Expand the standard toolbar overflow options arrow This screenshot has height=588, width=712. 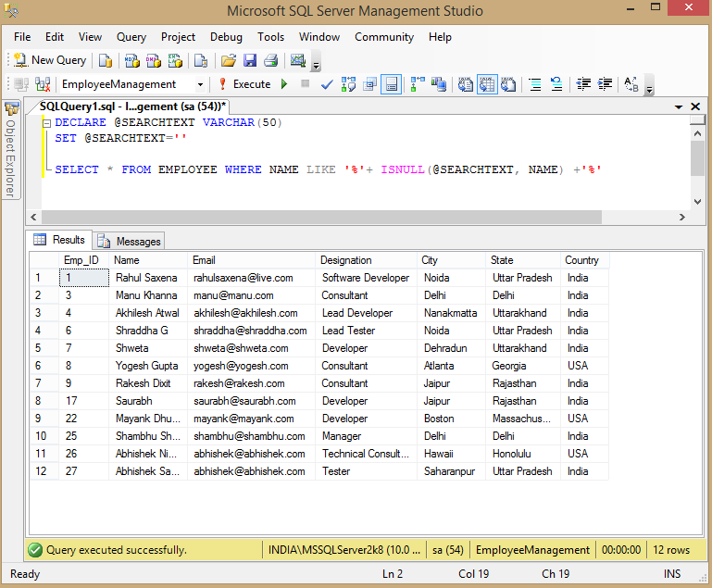coord(316,67)
